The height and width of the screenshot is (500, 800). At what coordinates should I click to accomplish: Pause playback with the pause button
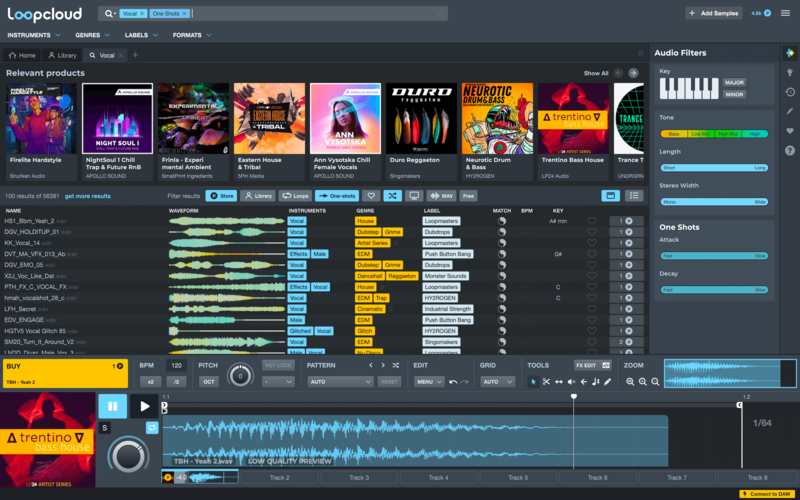click(x=113, y=407)
